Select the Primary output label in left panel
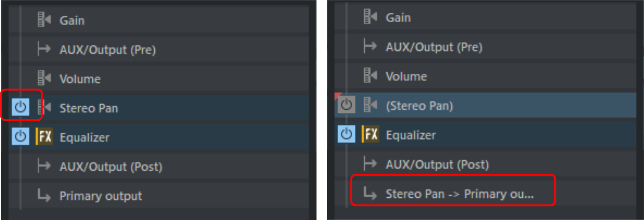This screenshot has width=644, height=220. click(x=101, y=196)
